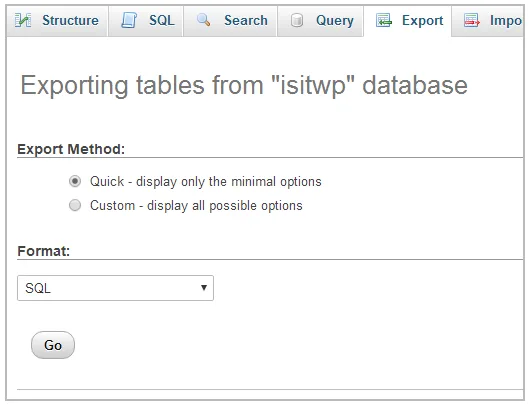Click the "Format:" heading
The width and height of the screenshot is (530, 405).
[44, 251]
